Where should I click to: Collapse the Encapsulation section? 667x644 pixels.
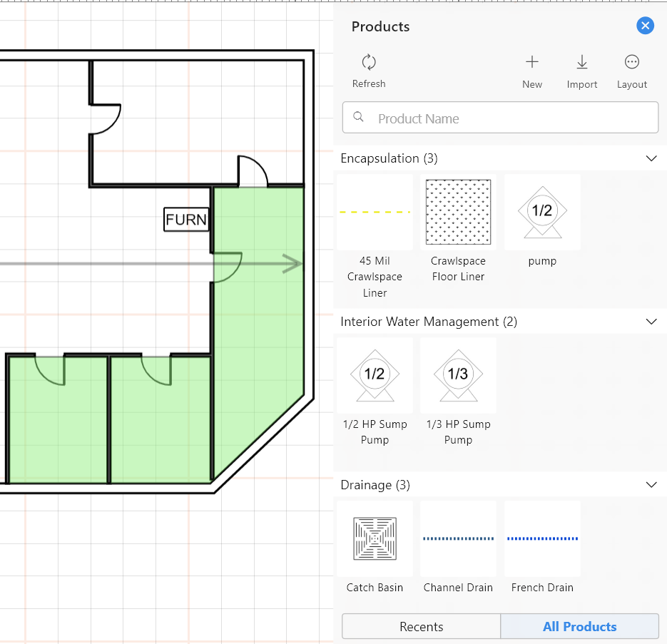point(651,158)
